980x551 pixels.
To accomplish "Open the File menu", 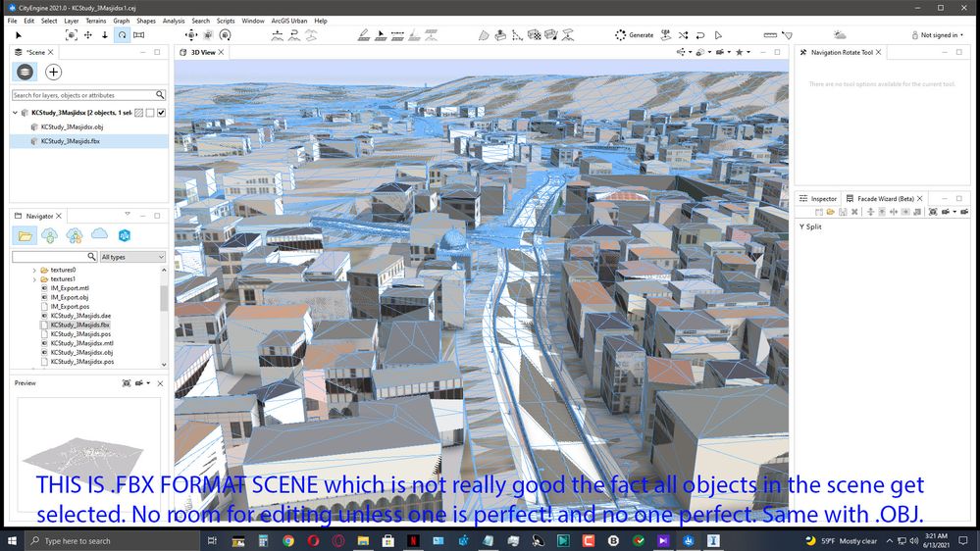I will [x=12, y=21].
